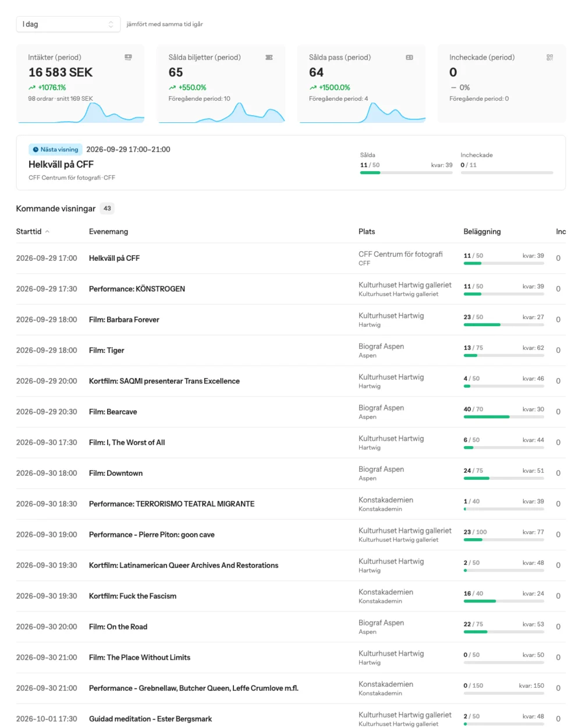Click '16 / 40' occupancy for Fuck the Fascism
The height and width of the screenshot is (728, 582).
click(x=473, y=593)
